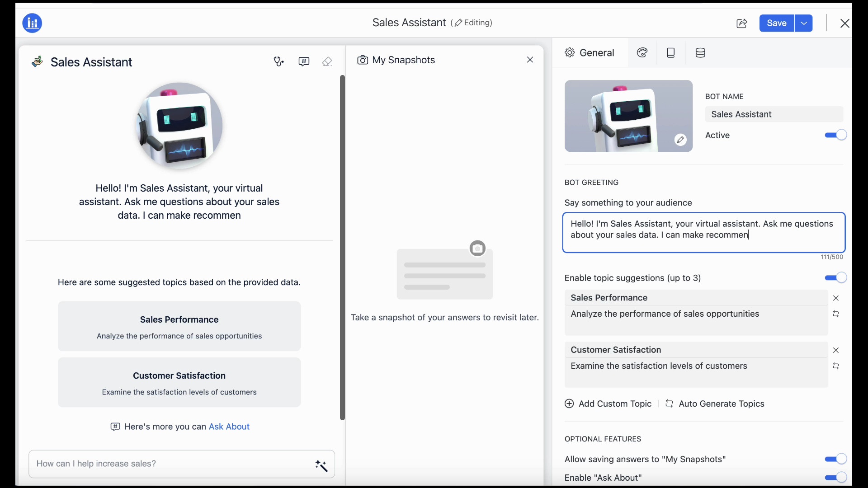
Task: Regenerate the Customer Satisfaction topic
Action: coord(836,366)
